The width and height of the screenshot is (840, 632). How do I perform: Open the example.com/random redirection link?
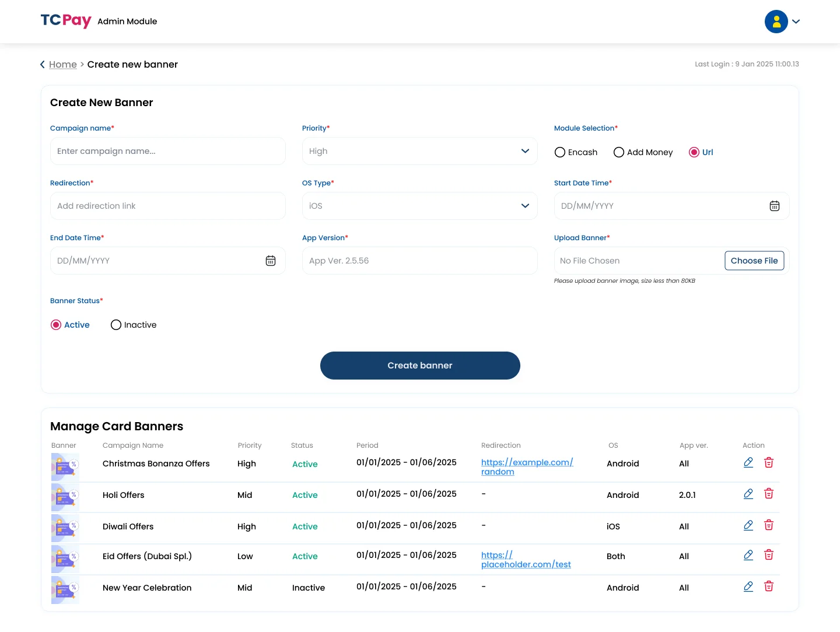pyautogui.click(x=527, y=467)
